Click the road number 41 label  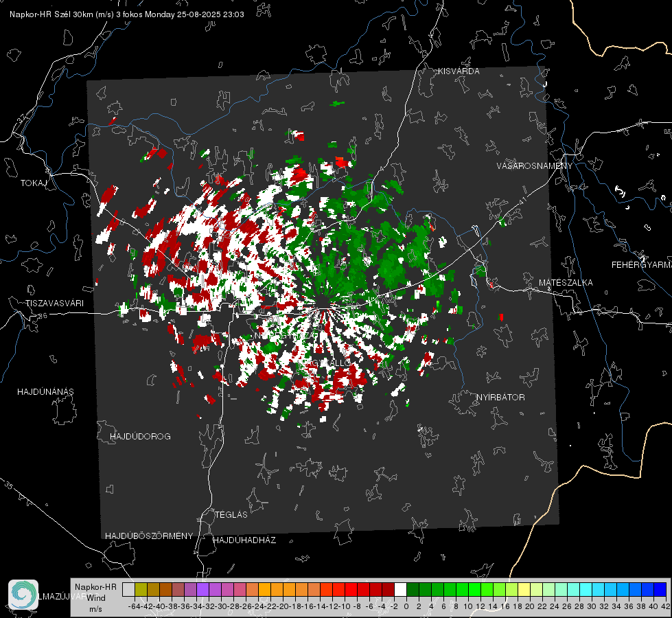(522, 201)
